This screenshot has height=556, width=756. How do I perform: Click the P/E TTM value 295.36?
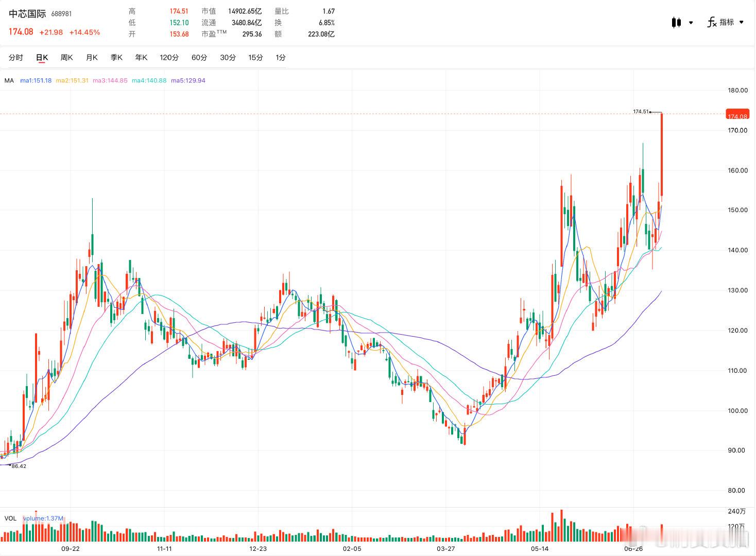pos(252,34)
